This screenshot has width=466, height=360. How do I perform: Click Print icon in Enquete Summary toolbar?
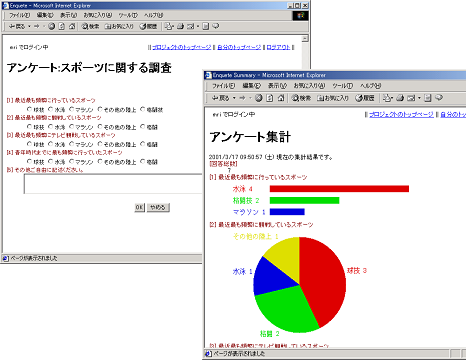click(x=400, y=98)
